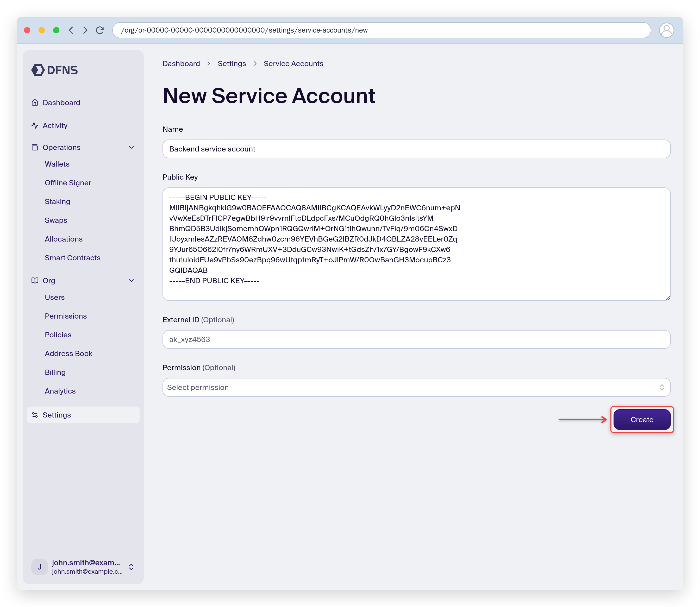Open Allocations
700x607 pixels.
[x=64, y=239]
